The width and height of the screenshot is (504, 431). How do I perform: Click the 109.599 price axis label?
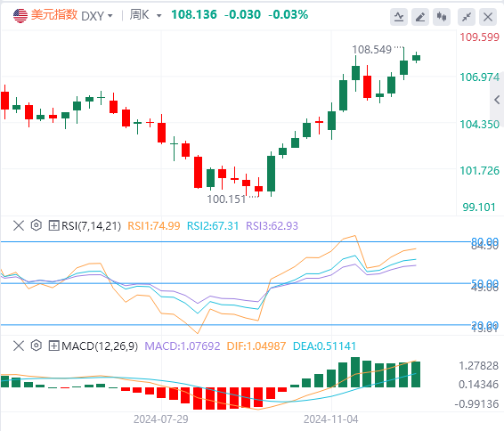coord(480,37)
